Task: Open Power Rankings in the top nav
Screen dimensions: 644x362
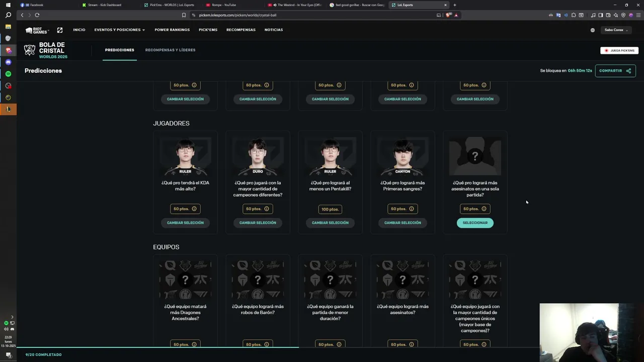Action: tap(172, 30)
